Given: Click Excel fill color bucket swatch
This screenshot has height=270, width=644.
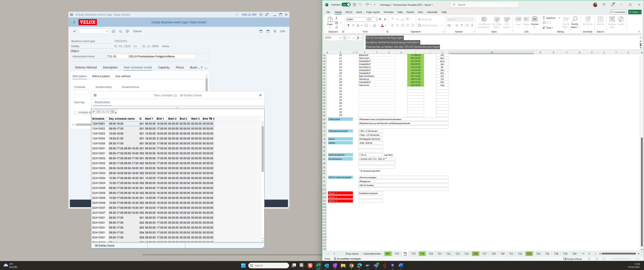Looking at the screenshot, I should coord(374,25).
